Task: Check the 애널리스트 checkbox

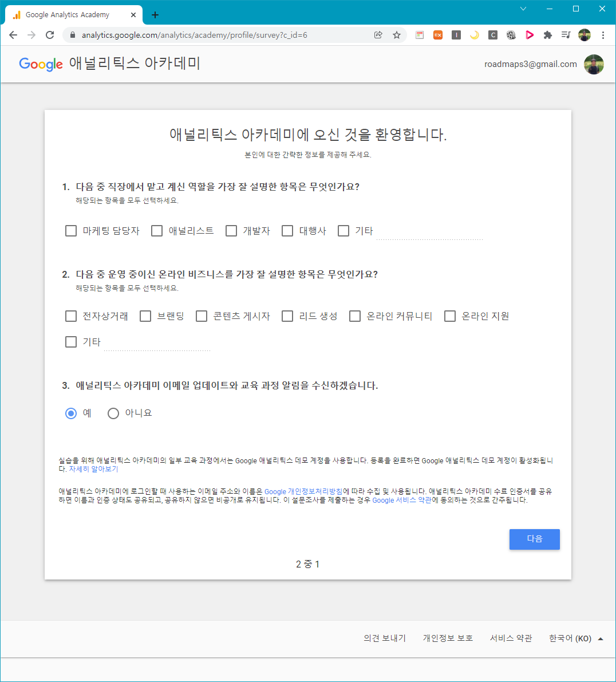Action: (156, 231)
